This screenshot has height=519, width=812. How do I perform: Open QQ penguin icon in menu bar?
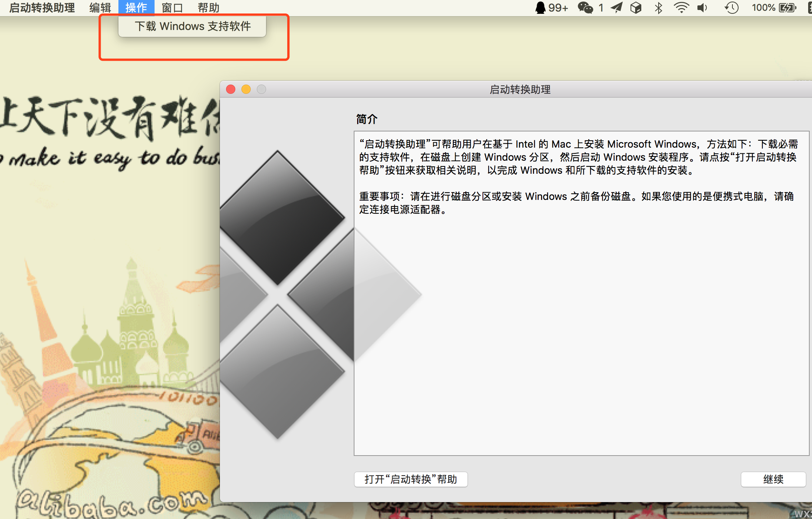click(540, 8)
